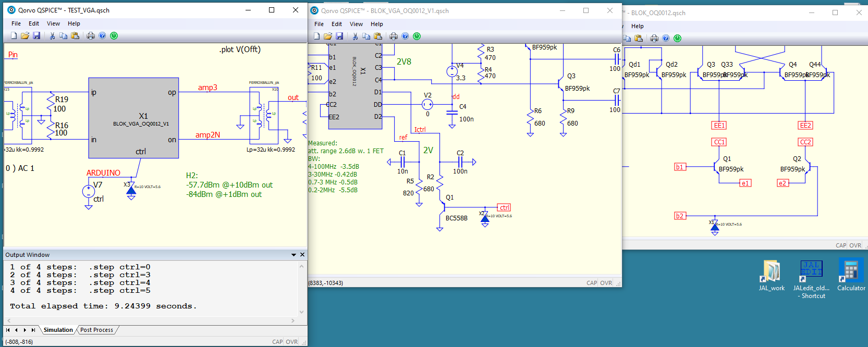Switch to the Simulation output tab

click(58, 330)
